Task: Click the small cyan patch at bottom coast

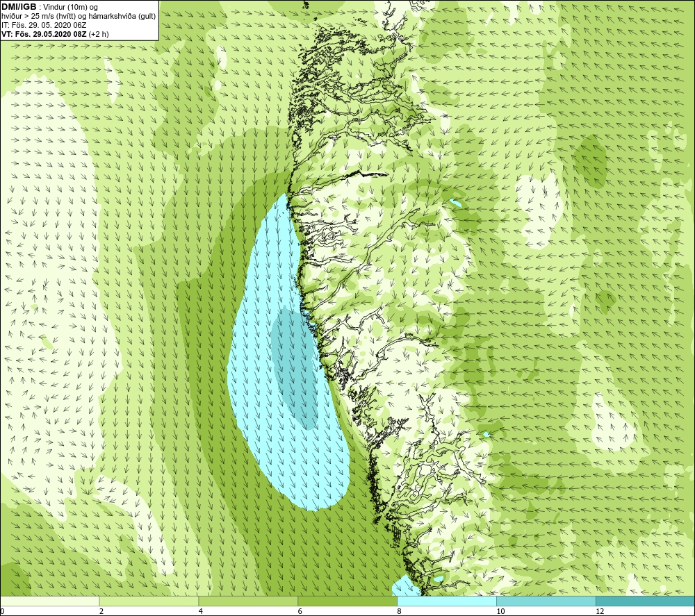Action: [x=406, y=585]
